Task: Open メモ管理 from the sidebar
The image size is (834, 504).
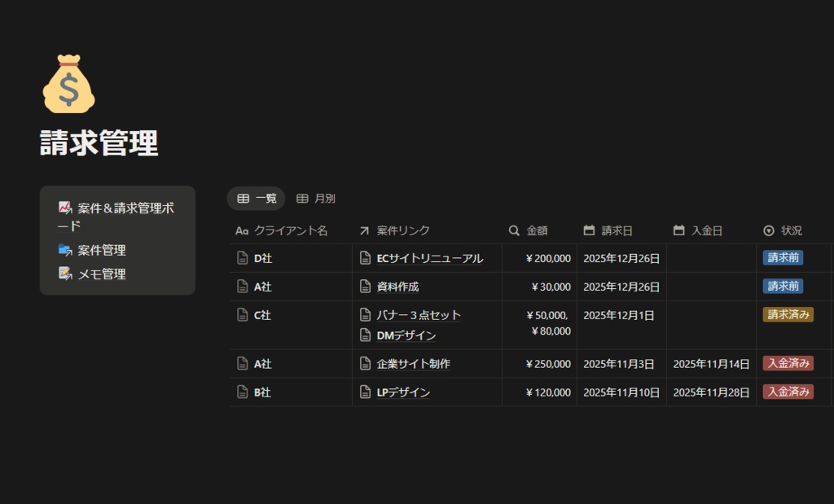Action: [x=102, y=274]
